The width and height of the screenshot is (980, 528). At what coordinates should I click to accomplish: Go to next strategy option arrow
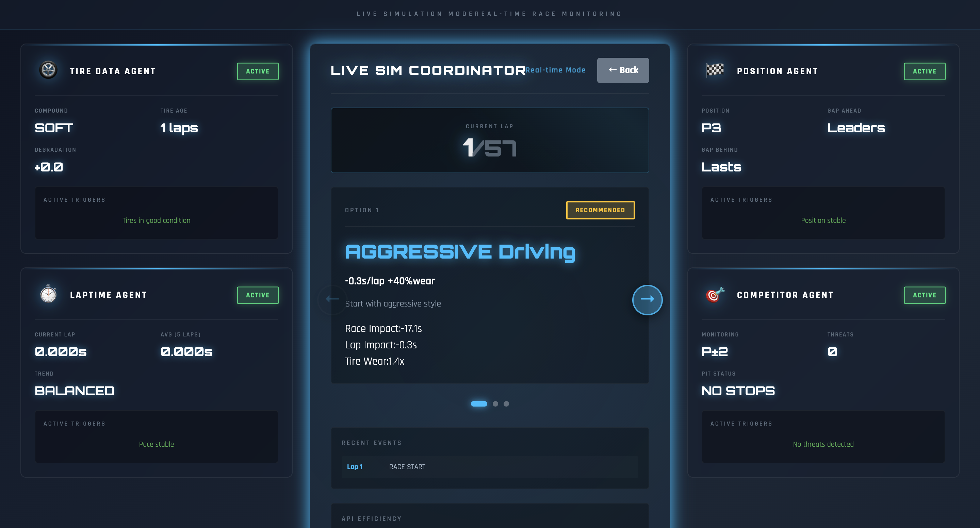coord(647,299)
